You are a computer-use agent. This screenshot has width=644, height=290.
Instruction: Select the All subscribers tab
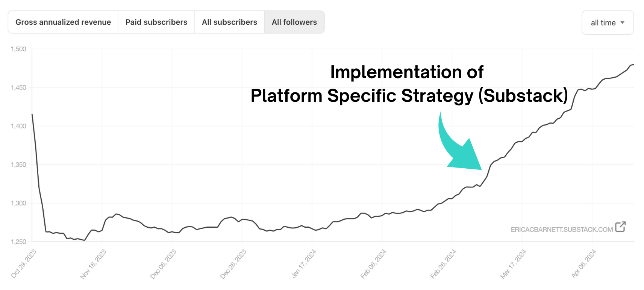229,22
